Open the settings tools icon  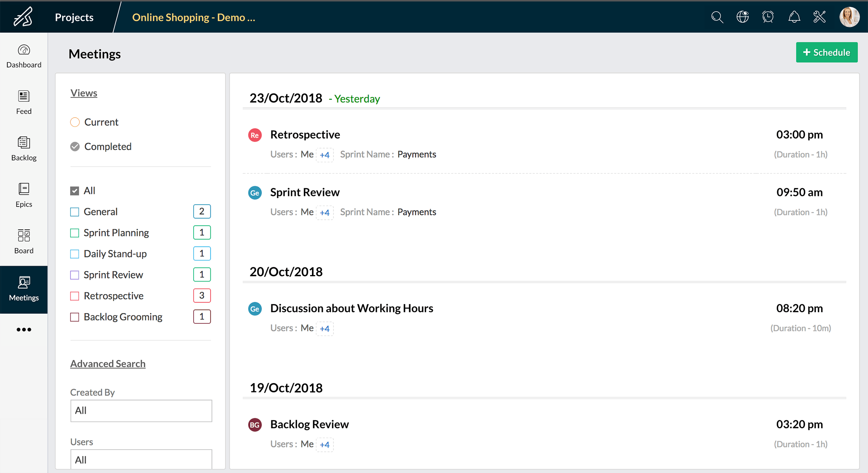click(819, 17)
